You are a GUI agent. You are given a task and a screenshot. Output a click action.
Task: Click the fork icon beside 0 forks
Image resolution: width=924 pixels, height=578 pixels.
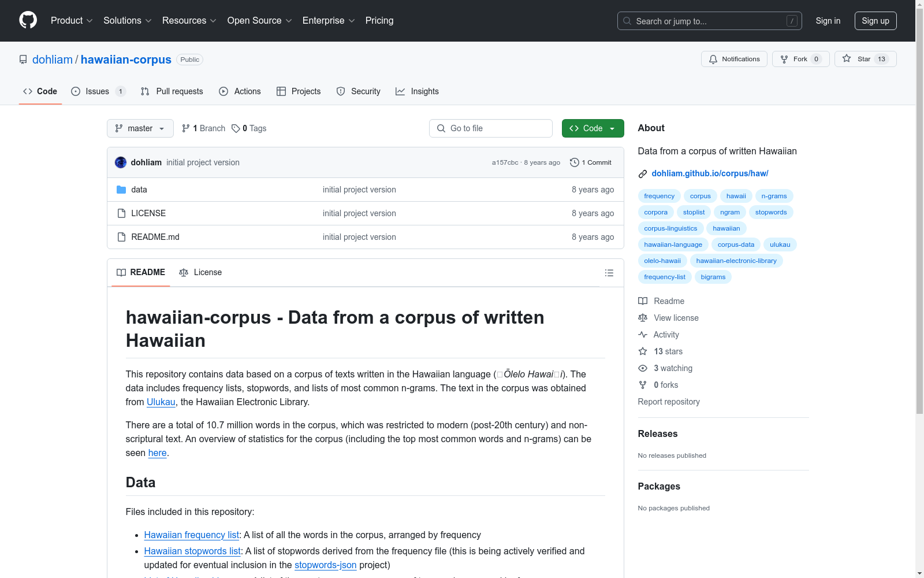tap(643, 385)
